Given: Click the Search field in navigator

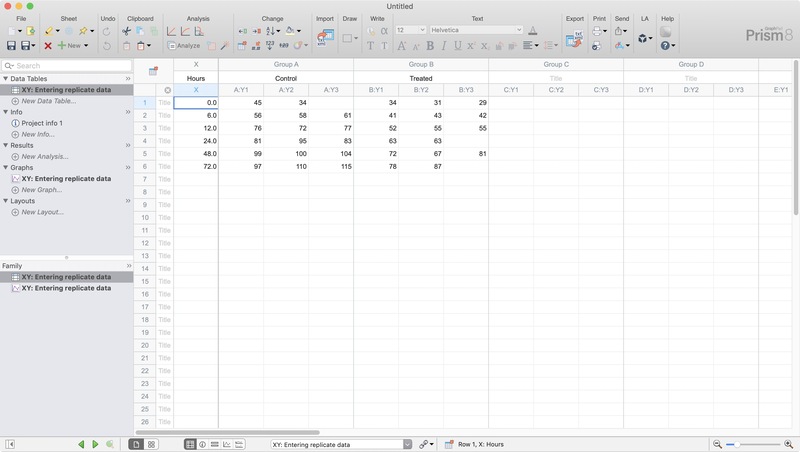Looking at the screenshot, I should point(66,66).
